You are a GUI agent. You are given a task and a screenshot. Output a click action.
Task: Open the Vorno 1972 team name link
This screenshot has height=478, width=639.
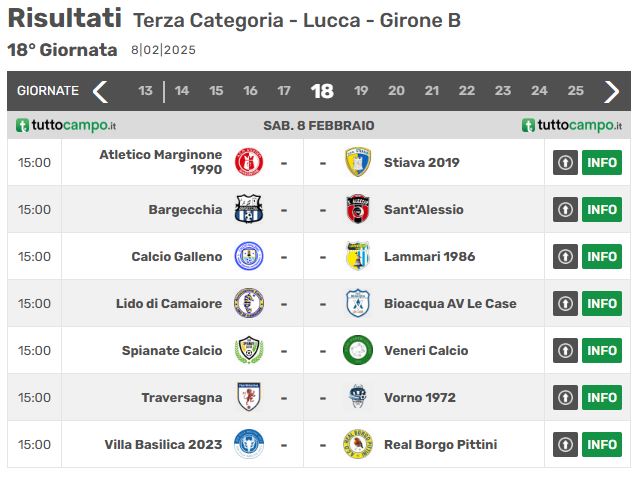(420, 397)
